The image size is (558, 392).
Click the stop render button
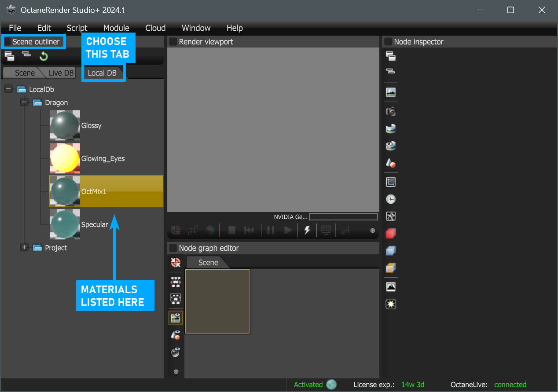click(232, 230)
